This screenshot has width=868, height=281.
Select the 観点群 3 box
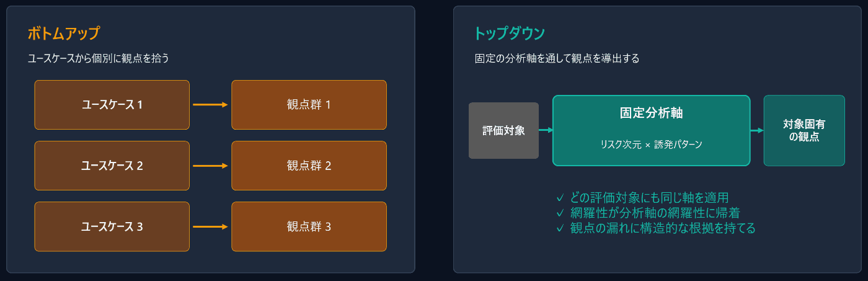pyautogui.click(x=309, y=226)
